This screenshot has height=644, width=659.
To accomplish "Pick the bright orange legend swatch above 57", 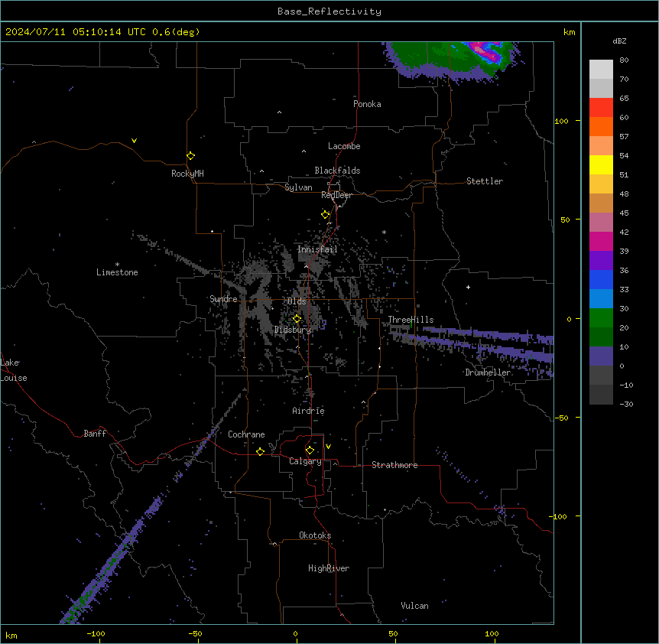I will (x=601, y=126).
